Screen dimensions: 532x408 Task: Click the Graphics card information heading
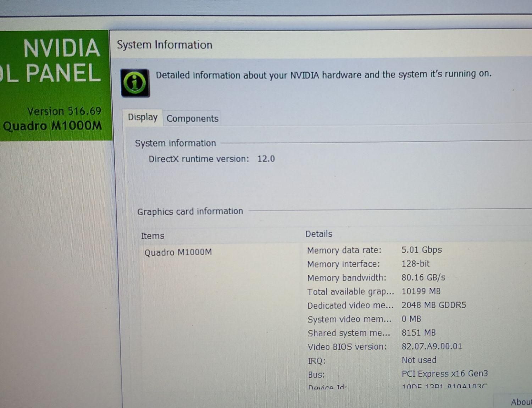coord(190,211)
